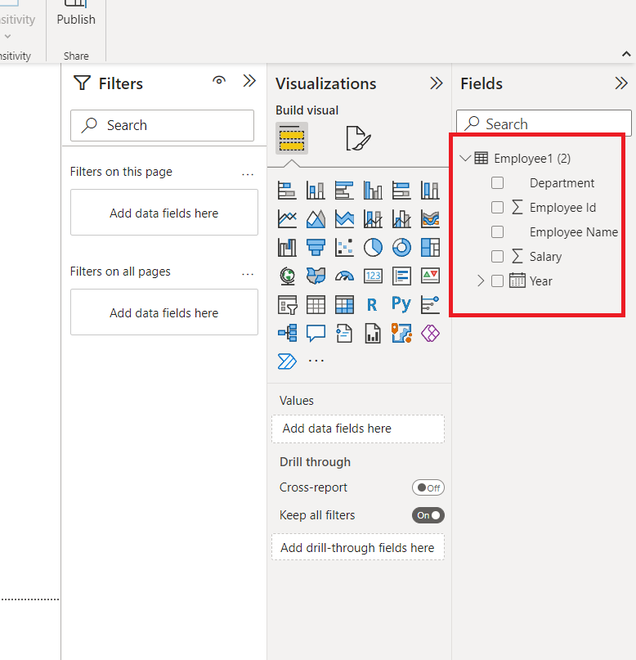Toggle the Filters pane eye visibility icon

(219, 80)
